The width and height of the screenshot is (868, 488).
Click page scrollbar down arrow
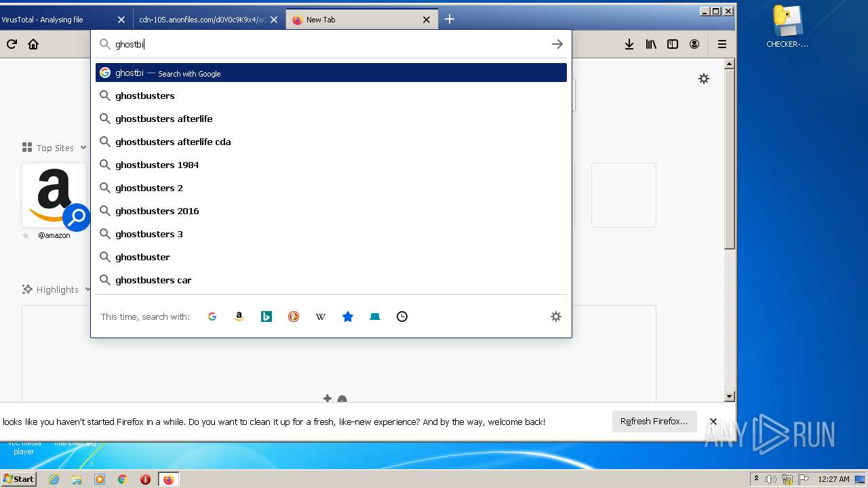click(x=730, y=396)
